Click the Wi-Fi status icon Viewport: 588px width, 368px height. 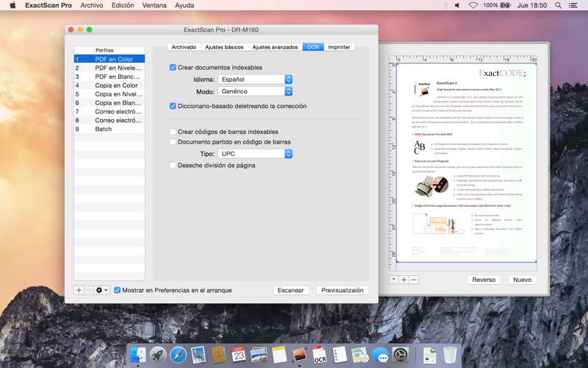(x=473, y=5)
